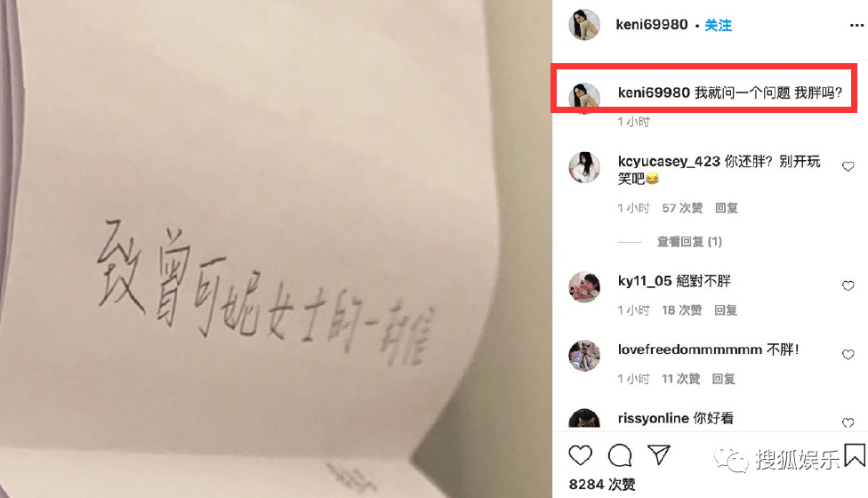Screen dimensions: 868x498
Task: Open the ky11_05 username link
Action: click(x=645, y=280)
